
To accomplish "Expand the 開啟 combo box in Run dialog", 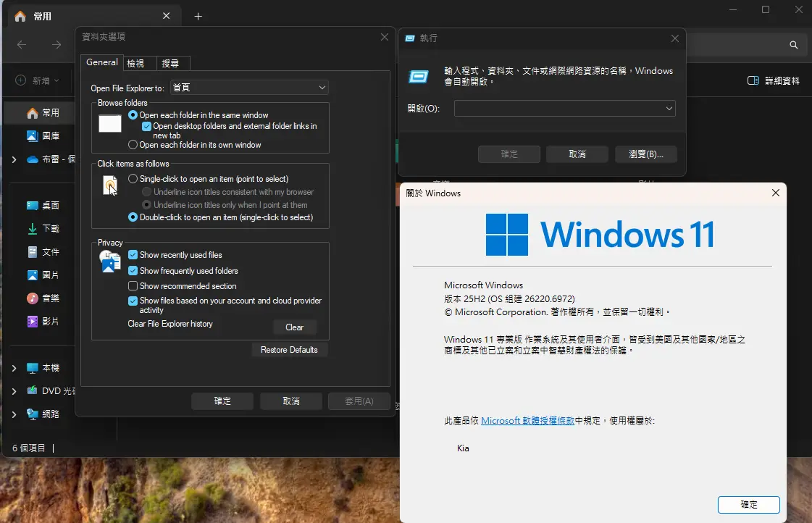I will pyautogui.click(x=669, y=108).
